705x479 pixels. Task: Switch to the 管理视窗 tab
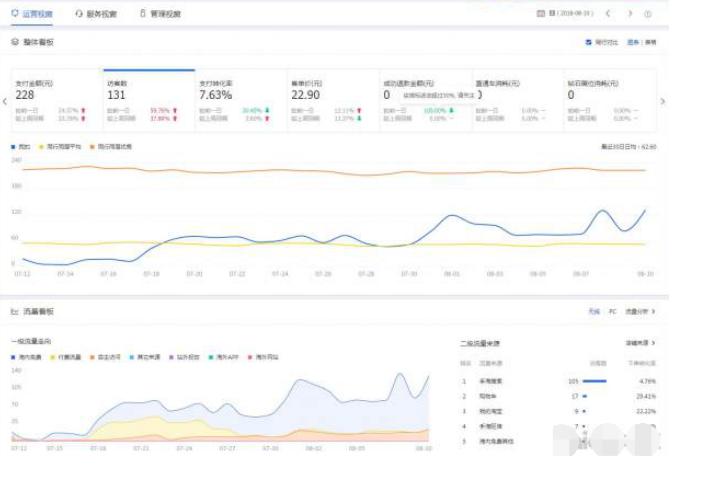(160, 14)
